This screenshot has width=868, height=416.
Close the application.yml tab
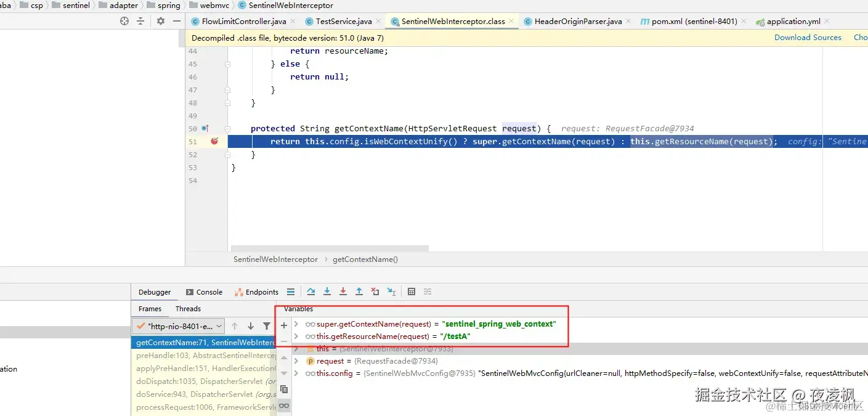coord(827,21)
